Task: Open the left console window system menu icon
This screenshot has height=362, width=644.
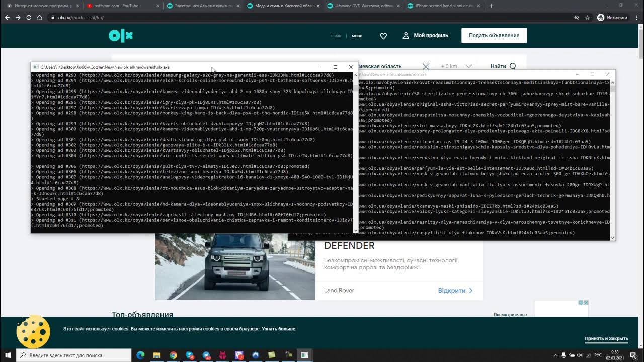Action: pos(35,67)
